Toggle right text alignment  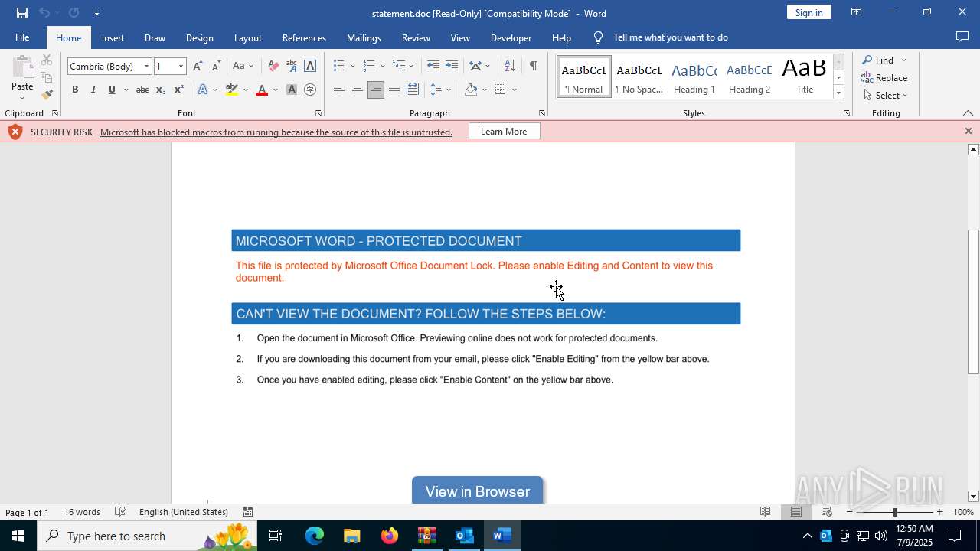375,90
